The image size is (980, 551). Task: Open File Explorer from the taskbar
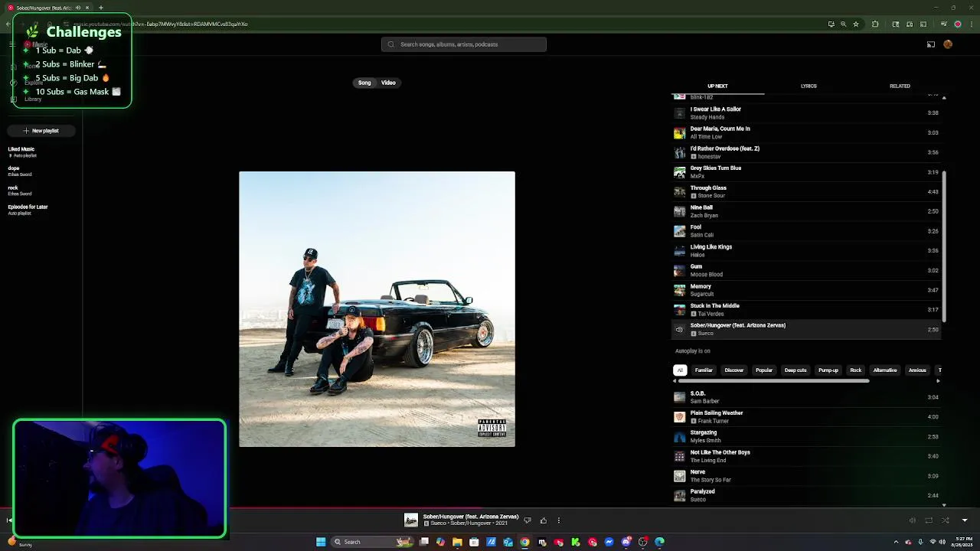click(457, 542)
